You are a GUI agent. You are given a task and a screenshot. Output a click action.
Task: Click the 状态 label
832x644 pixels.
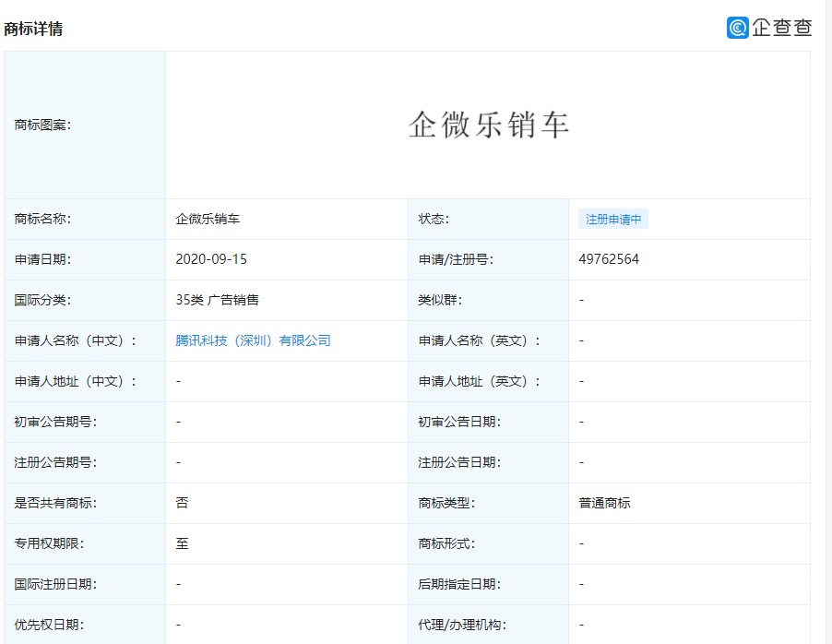coord(434,219)
